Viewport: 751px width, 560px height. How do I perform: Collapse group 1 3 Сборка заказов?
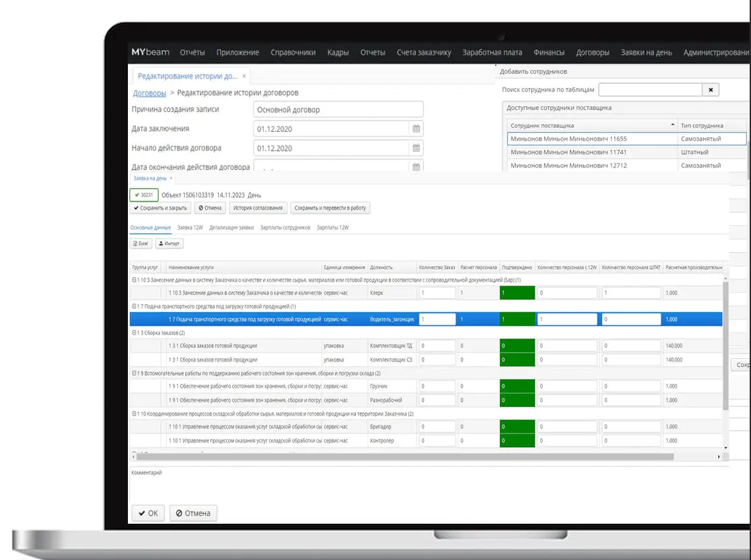click(x=135, y=332)
